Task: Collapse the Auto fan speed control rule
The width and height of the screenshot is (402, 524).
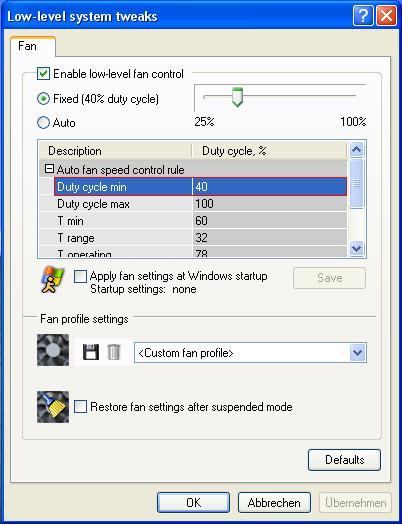Action: [x=49, y=169]
